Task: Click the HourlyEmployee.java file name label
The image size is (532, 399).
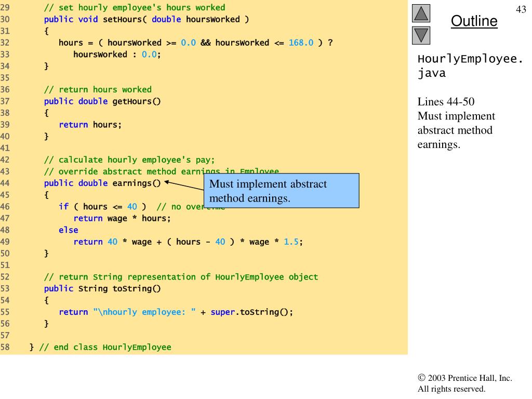Action: (x=470, y=66)
